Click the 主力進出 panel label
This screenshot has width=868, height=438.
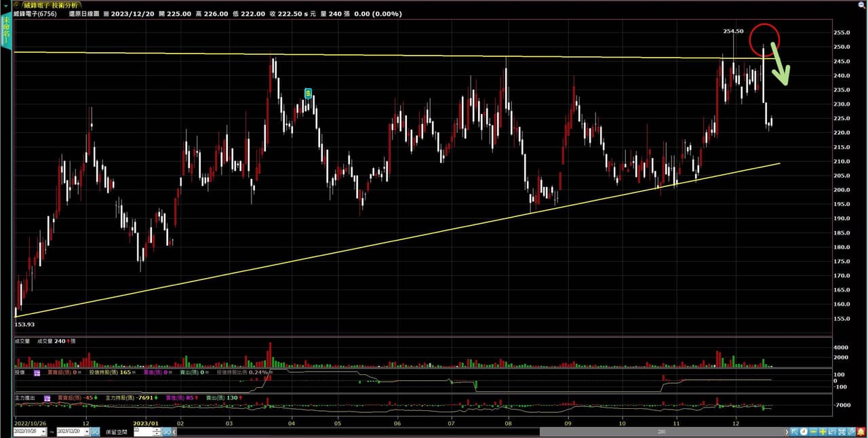click(26, 398)
